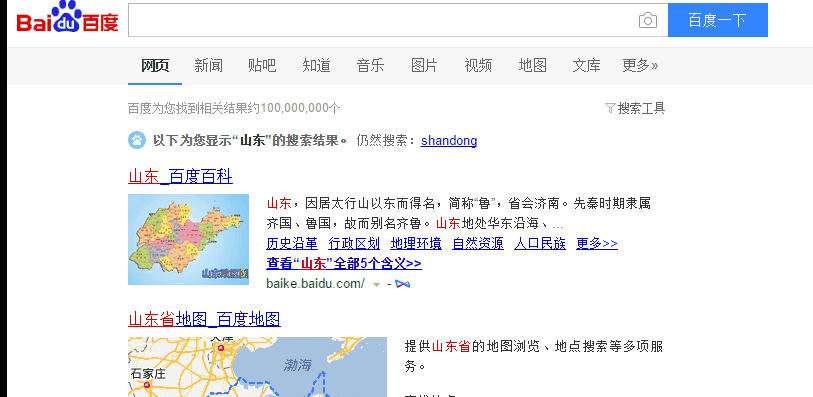Screen dimensions: 813x397
Task: Switch to the 音乐 tab
Action: [x=370, y=66]
